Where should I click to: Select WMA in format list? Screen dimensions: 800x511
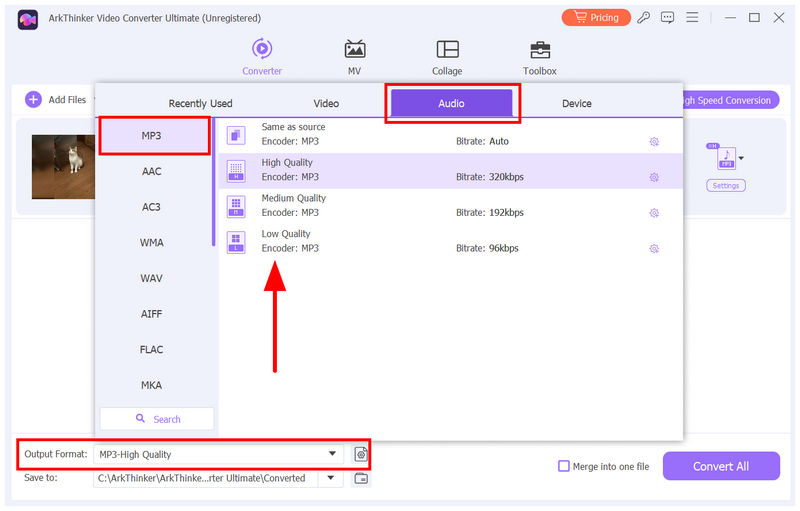pyautogui.click(x=152, y=243)
